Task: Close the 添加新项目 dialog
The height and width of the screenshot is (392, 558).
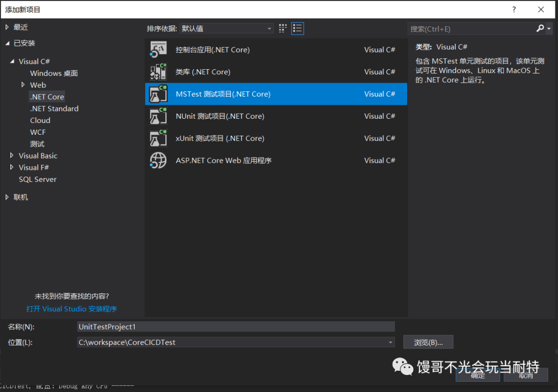Action: point(541,10)
